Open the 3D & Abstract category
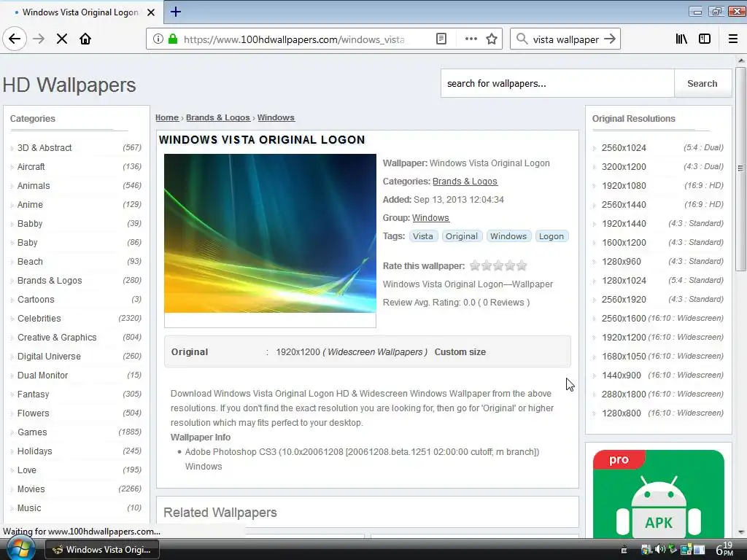The image size is (747, 560). click(x=44, y=147)
